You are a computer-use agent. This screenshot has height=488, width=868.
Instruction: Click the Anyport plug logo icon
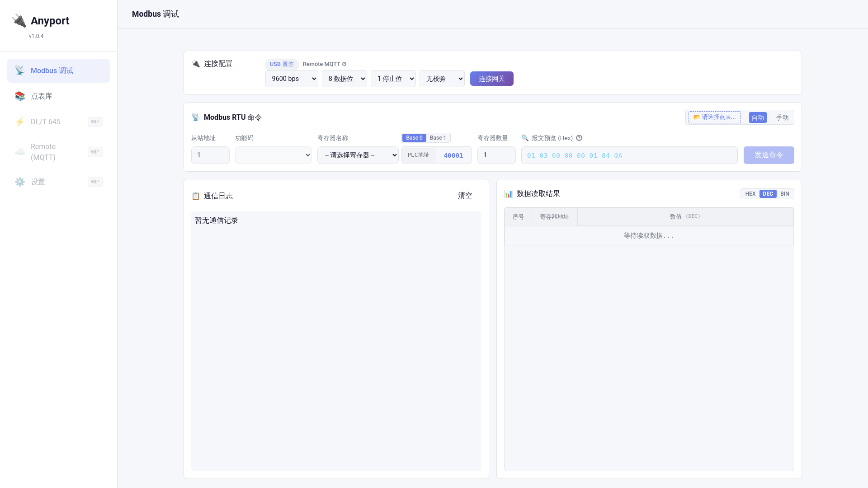click(19, 20)
